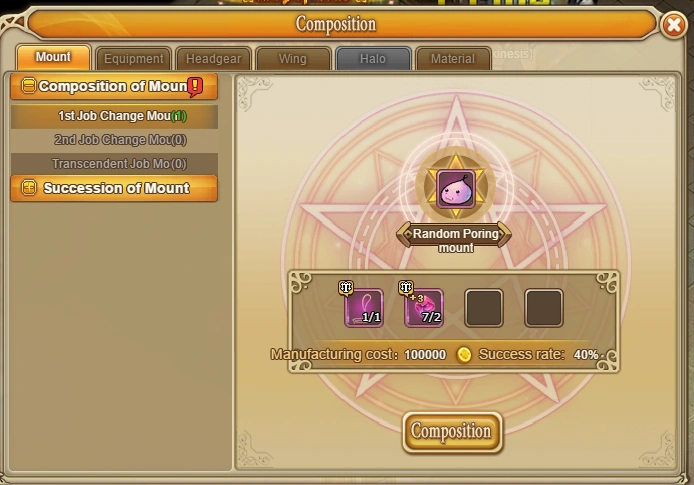Open the Headgear tab
This screenshot has height=485, width=694.
tap(213, 59)
